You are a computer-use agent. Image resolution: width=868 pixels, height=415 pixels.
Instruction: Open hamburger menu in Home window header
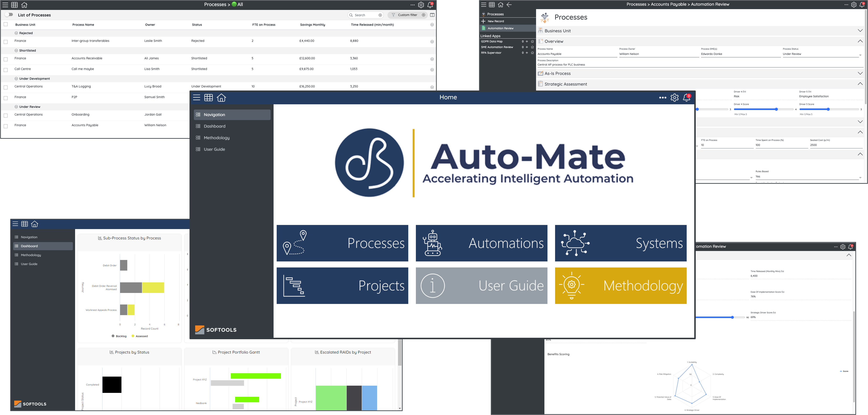click(197, 98)
